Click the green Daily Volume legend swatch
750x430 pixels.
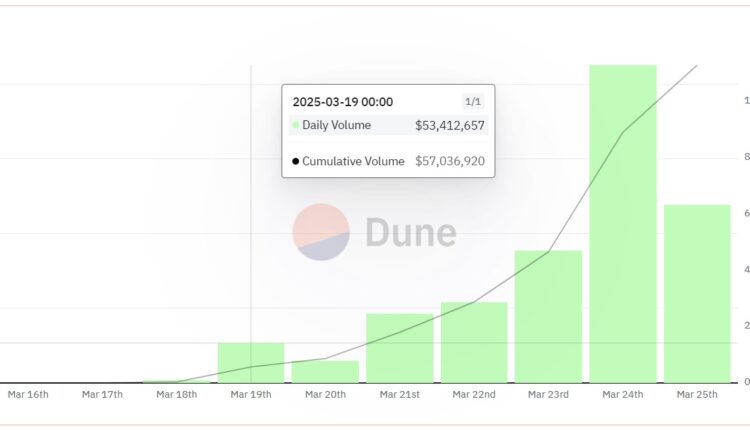coord(295,125)
